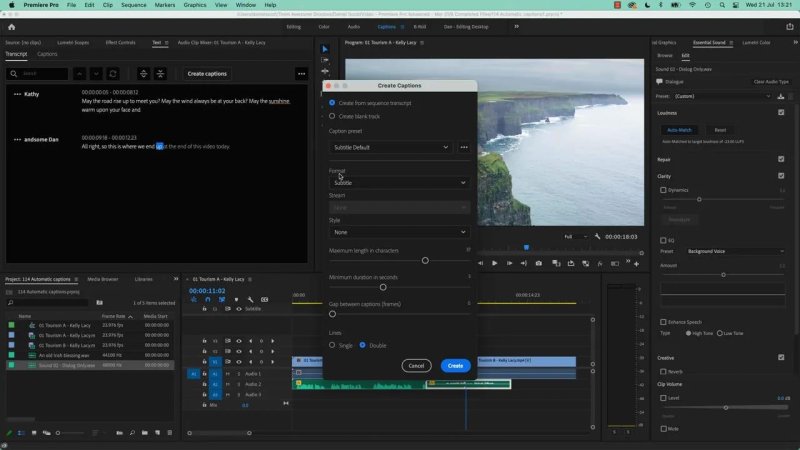This screenshot has width=800, height=450.
Task: Select Create blank track option
Action: click(332, 116)
